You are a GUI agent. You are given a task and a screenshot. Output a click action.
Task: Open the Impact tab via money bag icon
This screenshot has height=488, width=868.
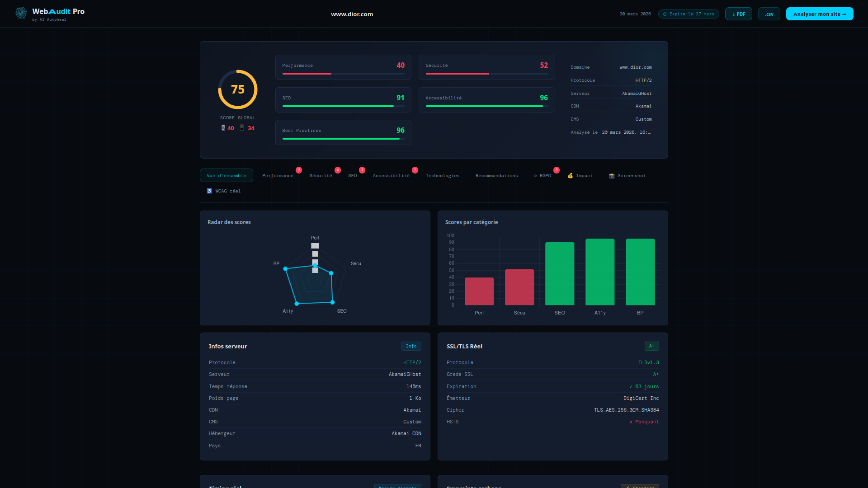[571, 175]
